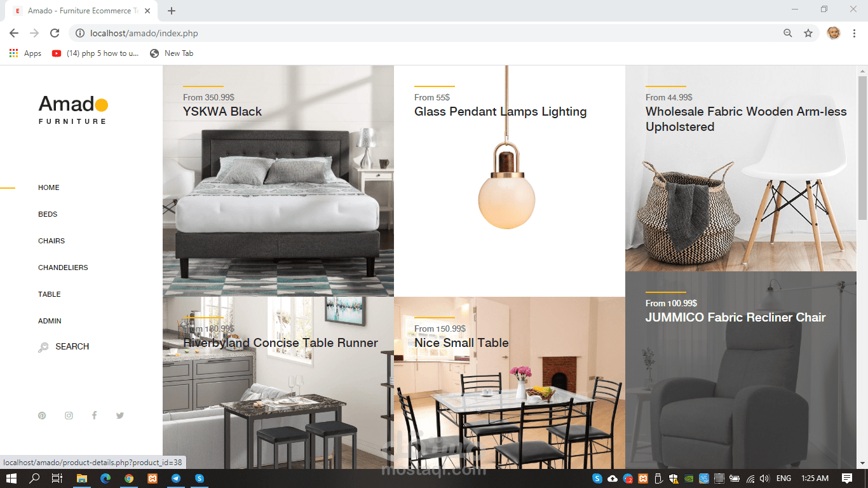This screenshot has width=868, height=488.
Task: Open the Windows Start menu
Action: [x=11, y=478]
